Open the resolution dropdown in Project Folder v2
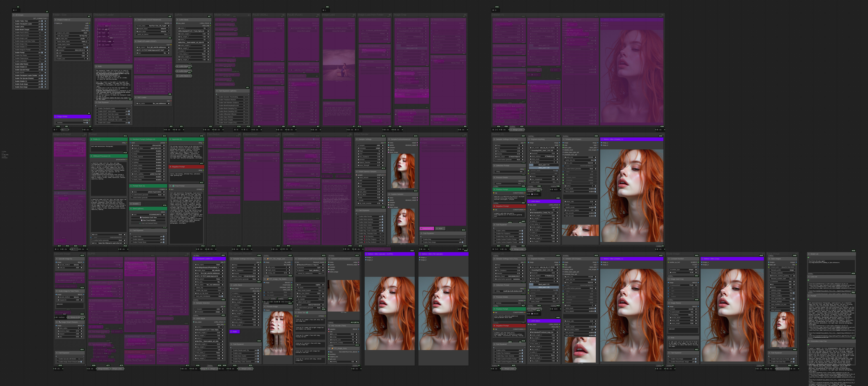The height and width of the screenshot is (386, 868). [72, 50]
